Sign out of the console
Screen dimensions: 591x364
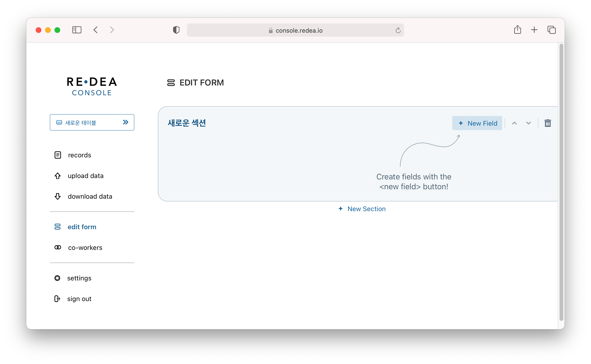pos(79,299)
